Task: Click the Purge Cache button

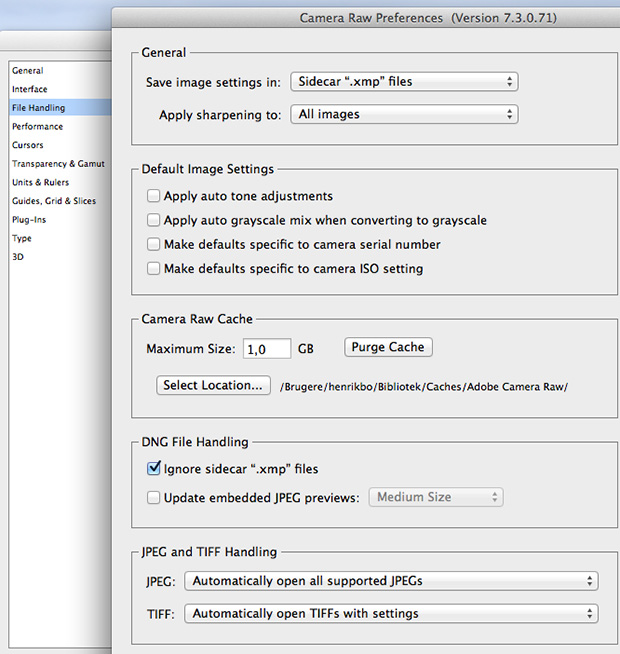Action: point(388,347)
